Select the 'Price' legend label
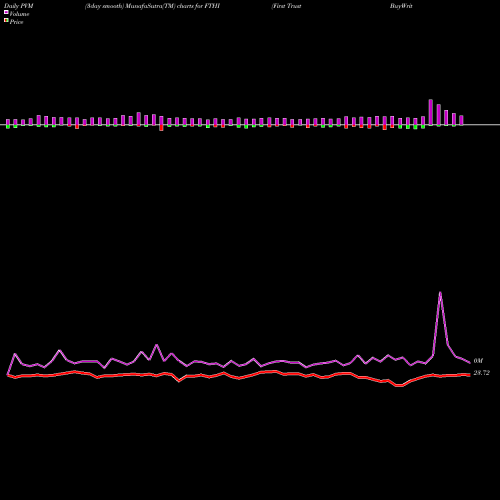The image size is (500, 500). pyautogui.click(x=16, y=22)
